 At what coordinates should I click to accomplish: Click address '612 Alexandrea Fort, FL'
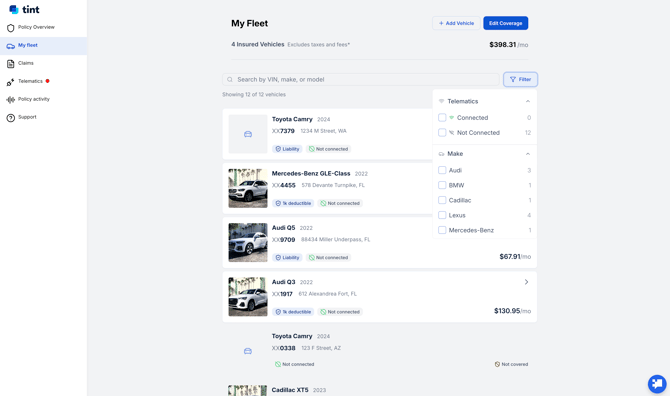click(327, 294)
